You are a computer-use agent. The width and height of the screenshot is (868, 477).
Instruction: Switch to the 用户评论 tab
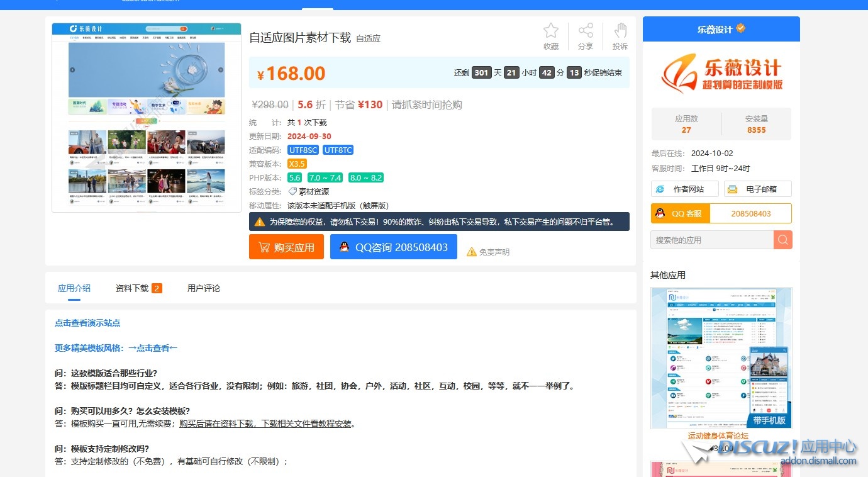[204, 288]
